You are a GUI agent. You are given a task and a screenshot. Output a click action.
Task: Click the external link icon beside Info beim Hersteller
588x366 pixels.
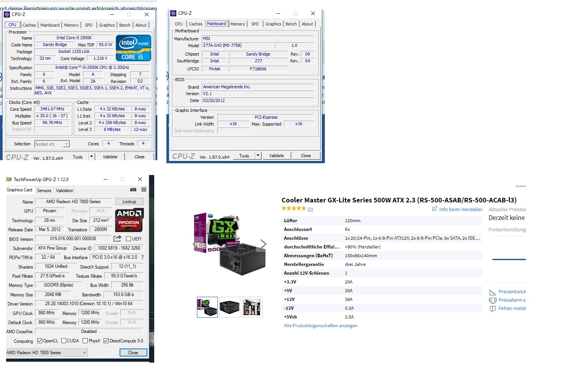click(x=435, y=209)
